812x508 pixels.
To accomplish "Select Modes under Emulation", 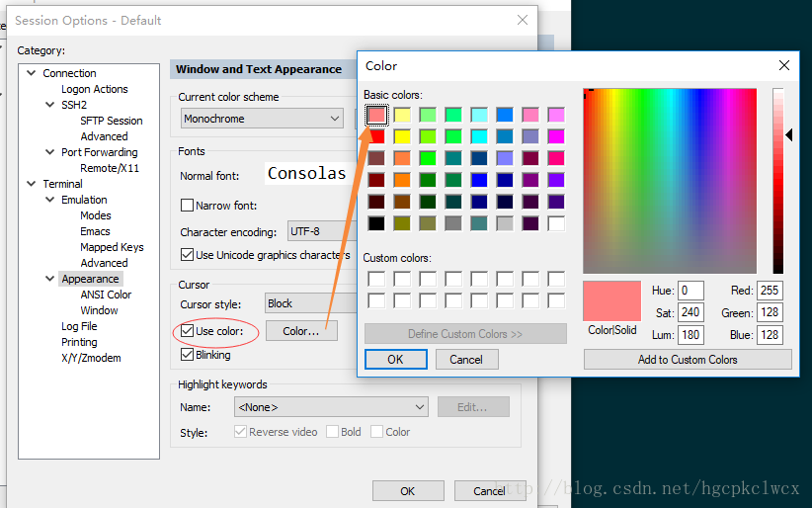I will point(95,215).
